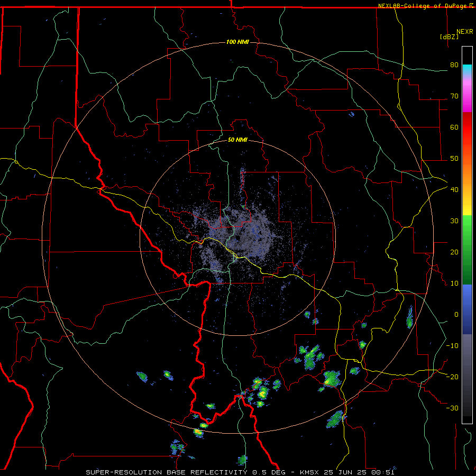This screenshot has width=476, height=476.
Task: Click the 50 value on dBZ scale
Action: [x=454, y=159]
